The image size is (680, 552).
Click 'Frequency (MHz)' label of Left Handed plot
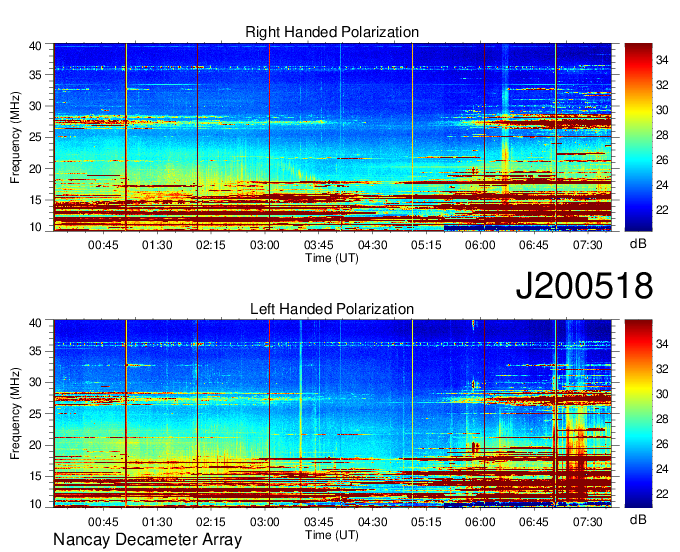click(15, 414)
